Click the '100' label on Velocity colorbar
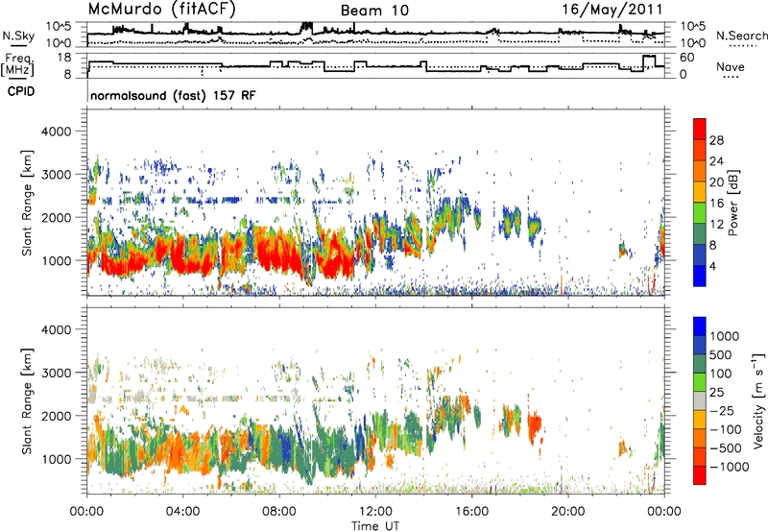Image resolution: width=768 pixels, height=532 pixels. point(721,374)
